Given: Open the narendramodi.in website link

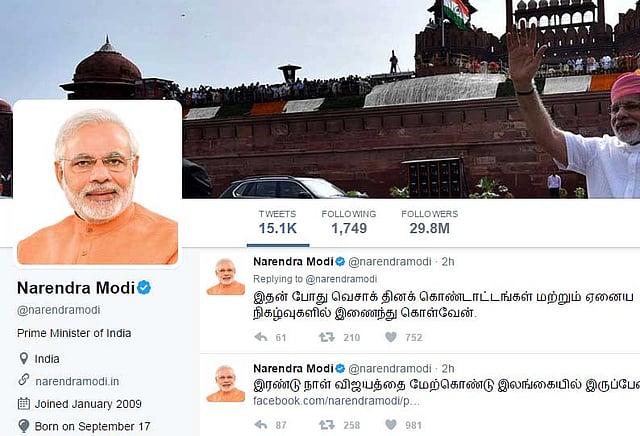Looking at the screenshot, I should [x=77, y=381].
